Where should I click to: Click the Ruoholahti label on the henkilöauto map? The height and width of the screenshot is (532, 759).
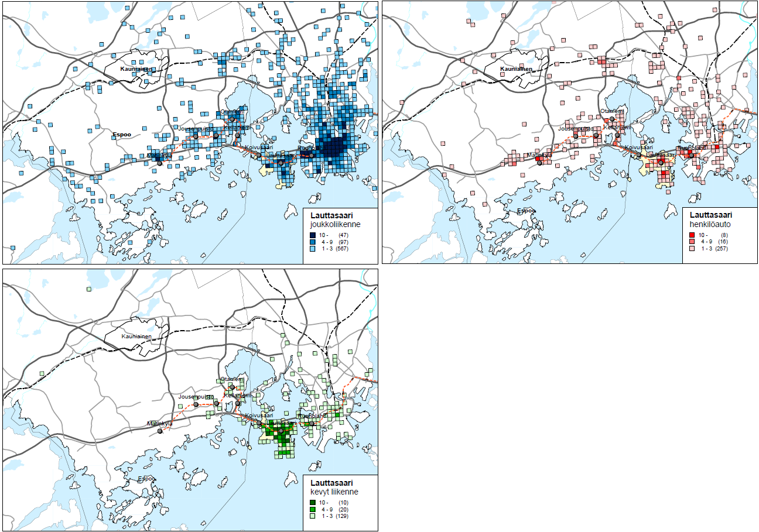(691, 148)
